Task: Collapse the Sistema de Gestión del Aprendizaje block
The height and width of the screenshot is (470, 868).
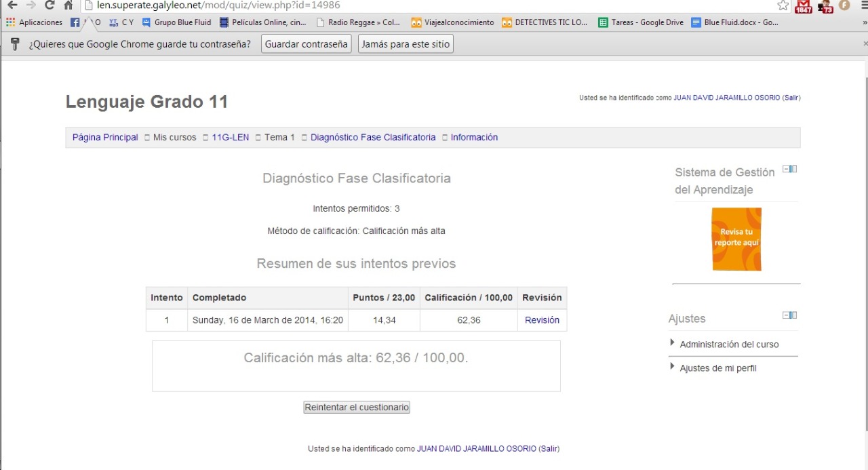Action: 785,169
